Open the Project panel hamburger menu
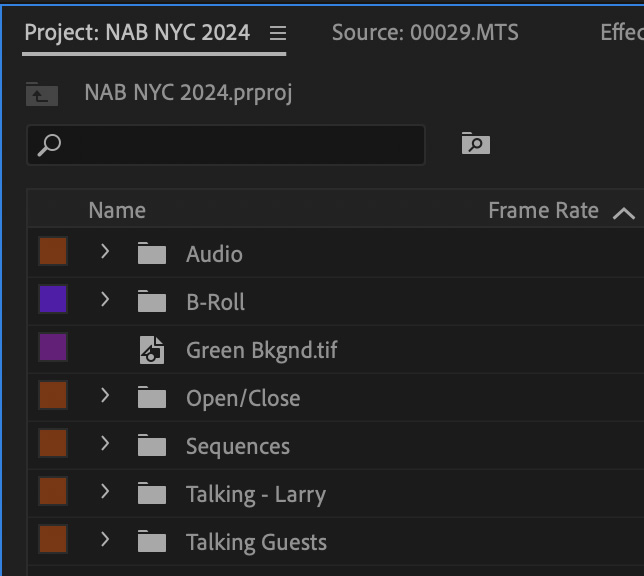 point(278,33)
